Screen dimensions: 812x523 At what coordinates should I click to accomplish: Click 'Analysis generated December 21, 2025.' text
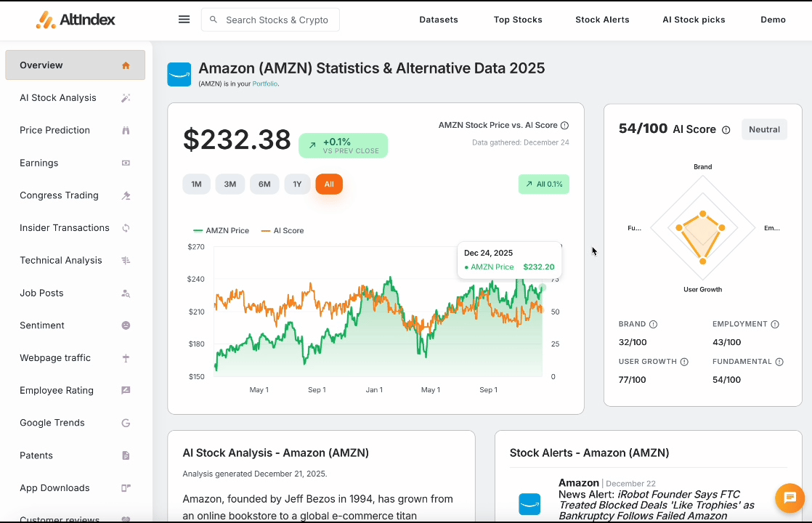coord(255,474)
